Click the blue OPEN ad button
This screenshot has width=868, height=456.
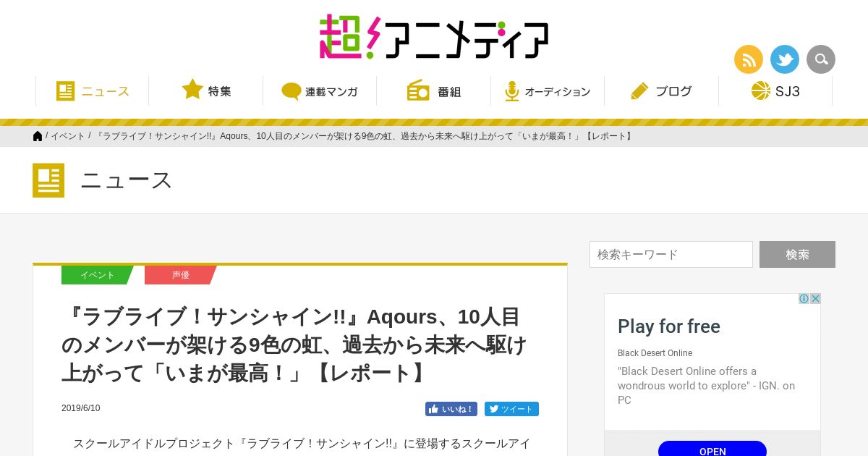pyautogui.click(x=712, y=449)
